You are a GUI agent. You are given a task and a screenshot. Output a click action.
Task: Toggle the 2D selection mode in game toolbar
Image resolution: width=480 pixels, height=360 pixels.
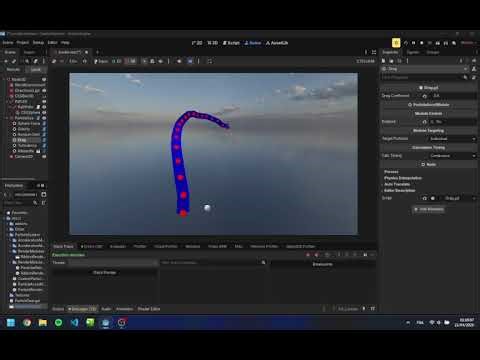[117, 61]
